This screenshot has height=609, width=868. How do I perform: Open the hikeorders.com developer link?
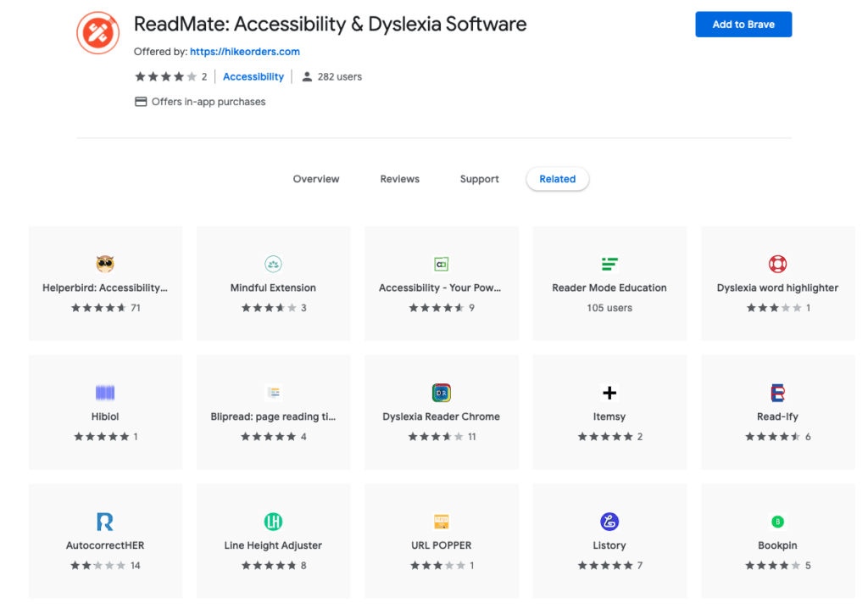[245, 51]
